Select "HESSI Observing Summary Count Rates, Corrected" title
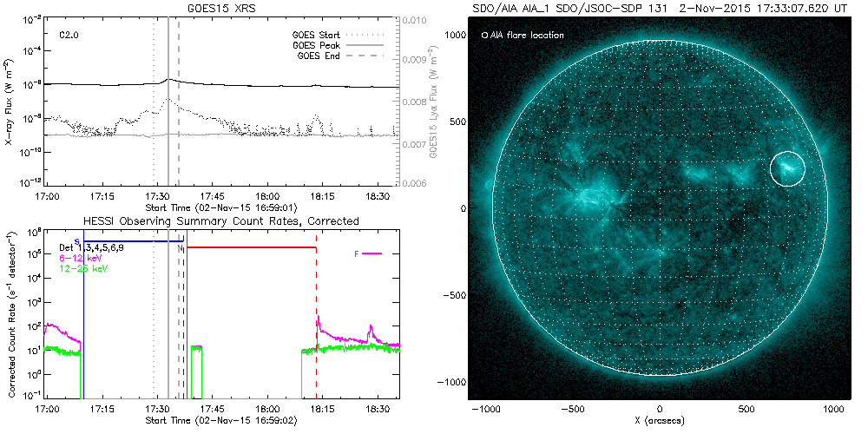 coord(223,220)
